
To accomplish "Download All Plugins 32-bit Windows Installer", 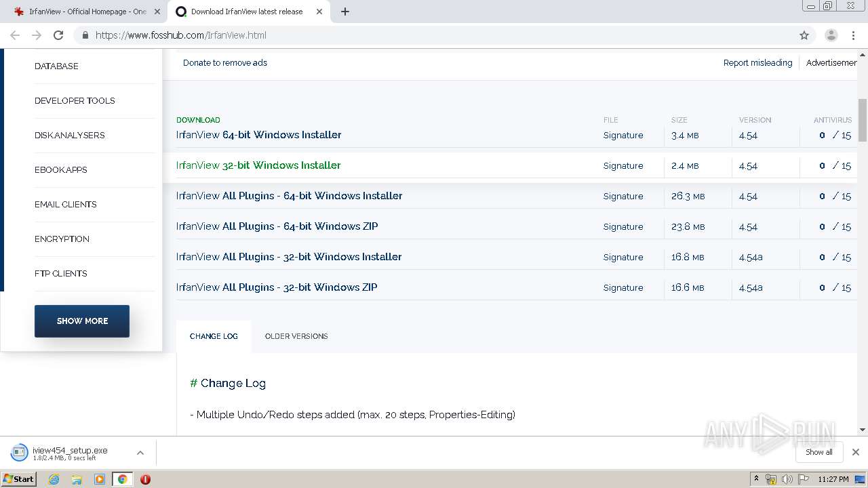I will point(289,257).
